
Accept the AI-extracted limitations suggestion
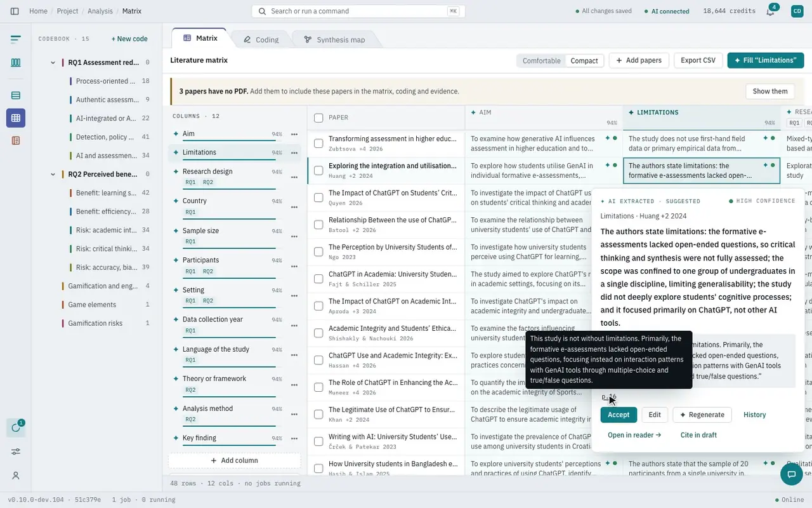point(619,415)
